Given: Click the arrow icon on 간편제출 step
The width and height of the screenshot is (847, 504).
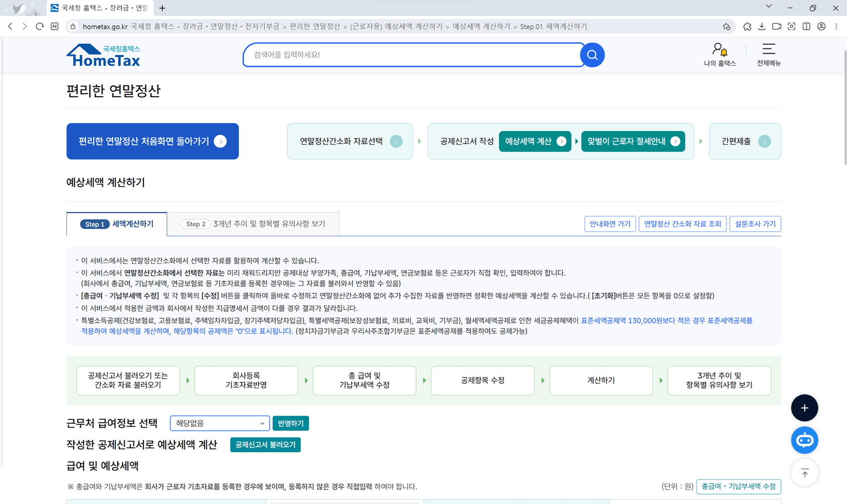Looking at the screenshot, I should click(765, 141).
